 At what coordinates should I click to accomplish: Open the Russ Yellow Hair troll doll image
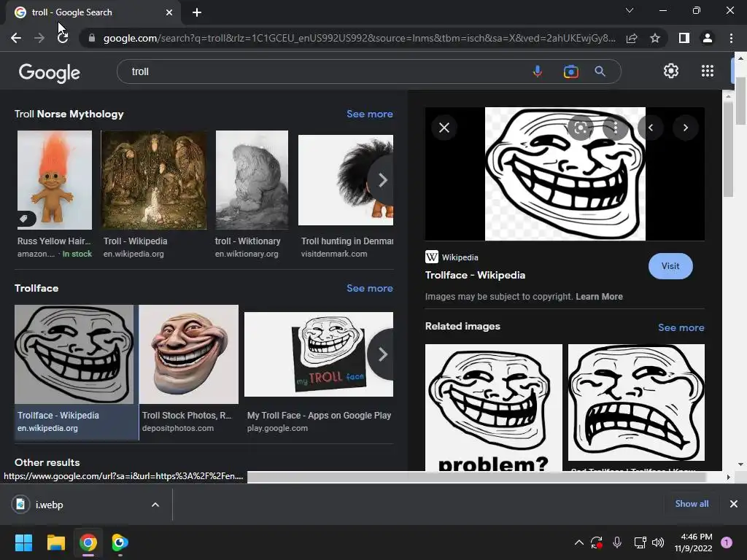(55, 180)
